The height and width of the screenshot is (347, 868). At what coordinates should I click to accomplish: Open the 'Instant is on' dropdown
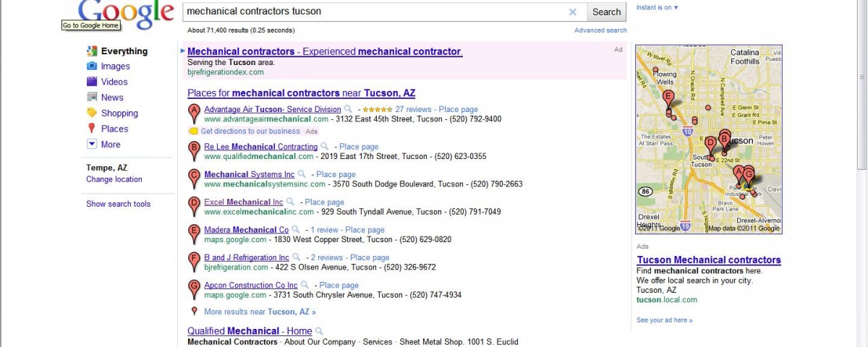(x=658, y=7)
